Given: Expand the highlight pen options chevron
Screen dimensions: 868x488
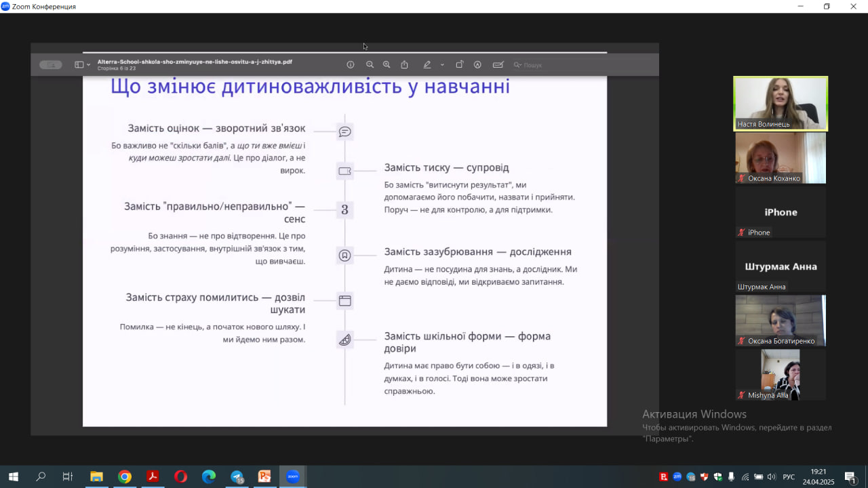Looking at the screenshot, I should pos(442,65).
